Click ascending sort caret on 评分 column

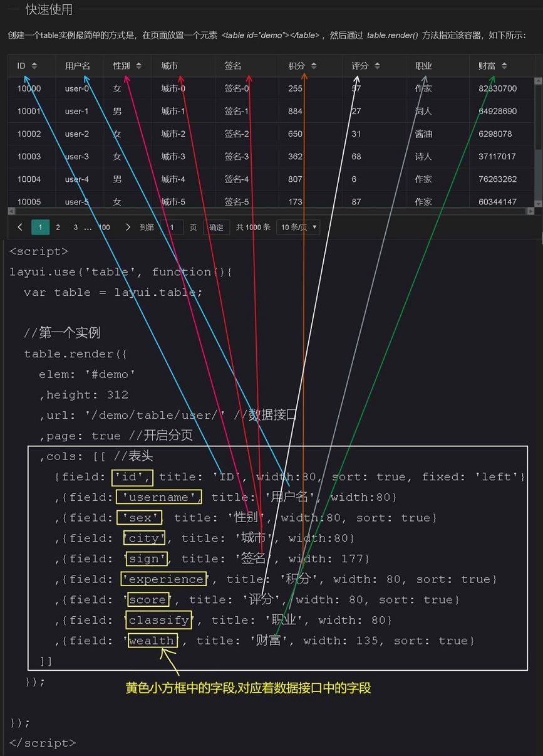378,63
